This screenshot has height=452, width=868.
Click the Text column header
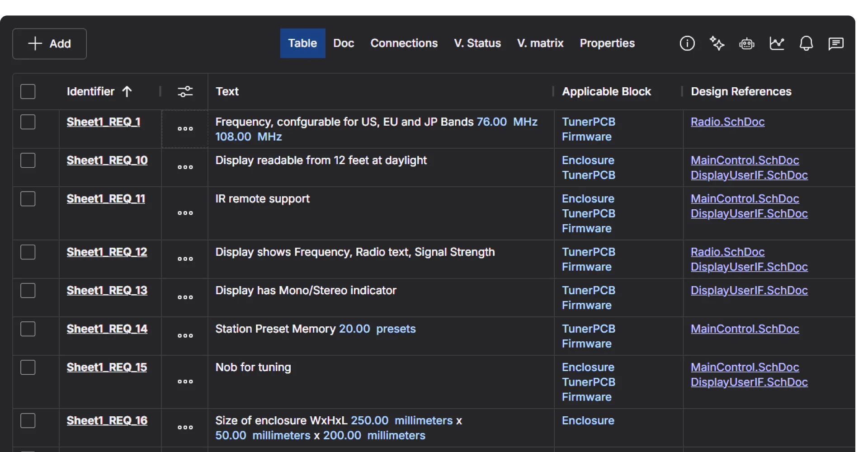[x=227, y=92]
